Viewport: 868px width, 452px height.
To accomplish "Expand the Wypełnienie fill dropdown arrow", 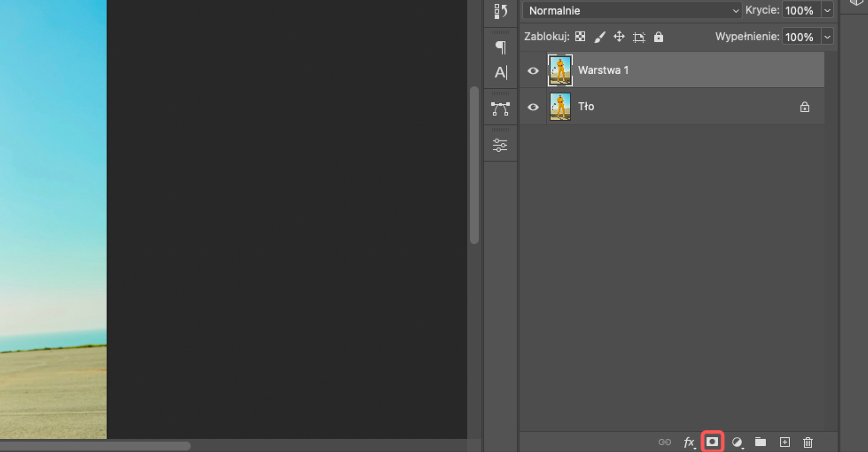I will pyautogui.click(x=827, y=37).
